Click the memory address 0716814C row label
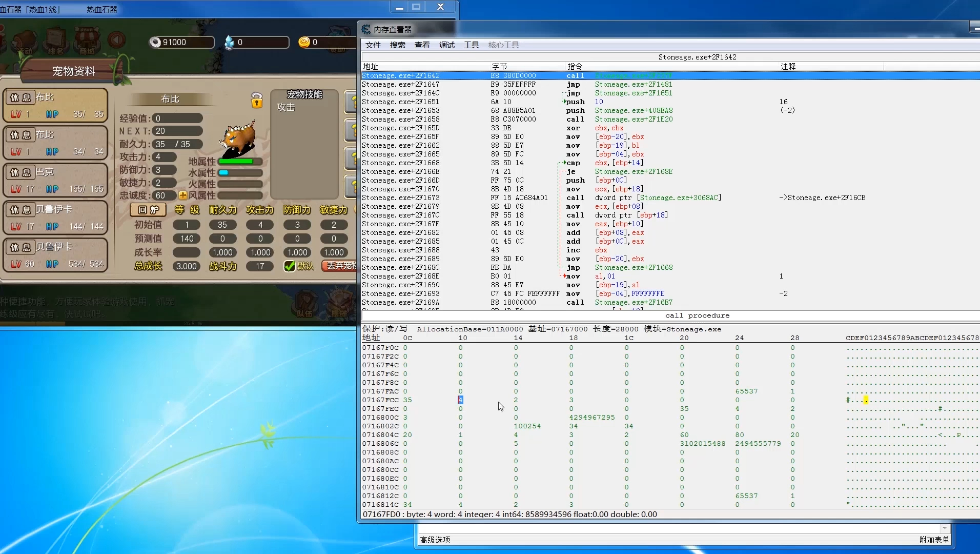This screenshot has width=980, height=554. click(x=380, y=504)
